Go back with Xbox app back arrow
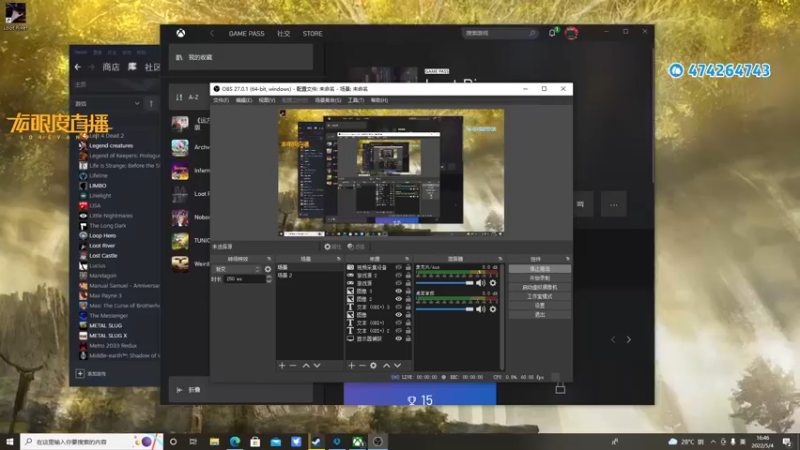 click(212, 33)
